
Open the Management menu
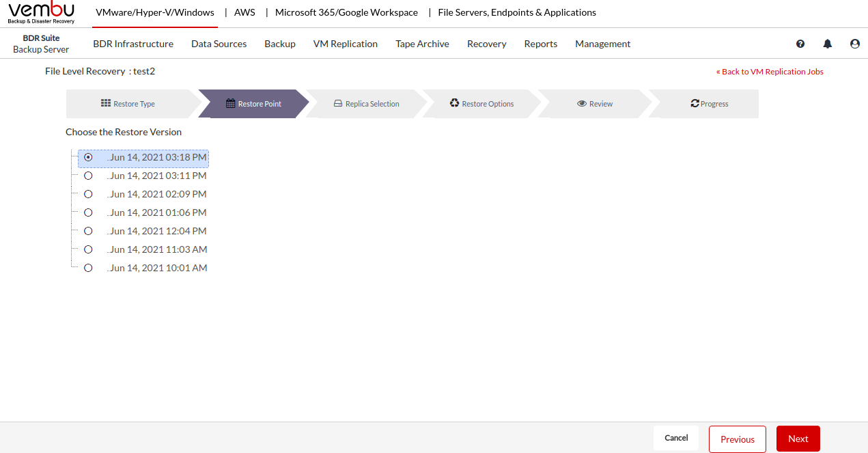point(602,44)
